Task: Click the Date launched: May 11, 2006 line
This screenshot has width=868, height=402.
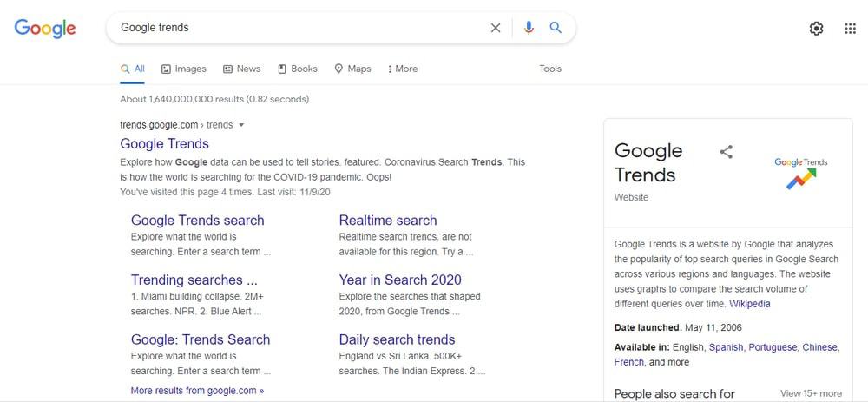Action: tap(678, 328)
